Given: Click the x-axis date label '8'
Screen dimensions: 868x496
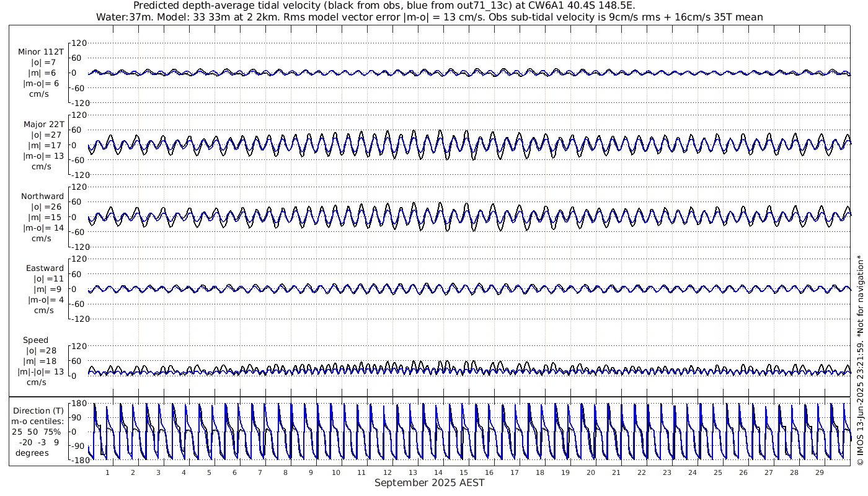Looking at the screenshot, I should 285,472.
